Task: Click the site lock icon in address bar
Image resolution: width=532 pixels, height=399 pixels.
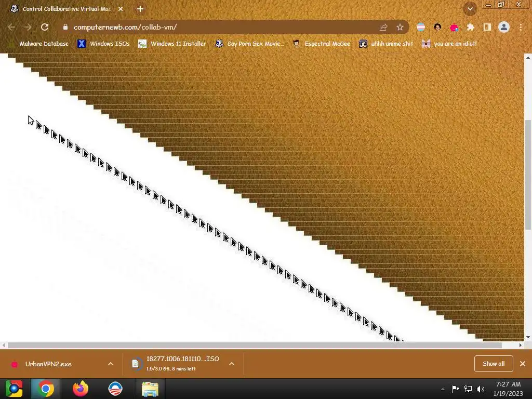Action: point(65,27)
